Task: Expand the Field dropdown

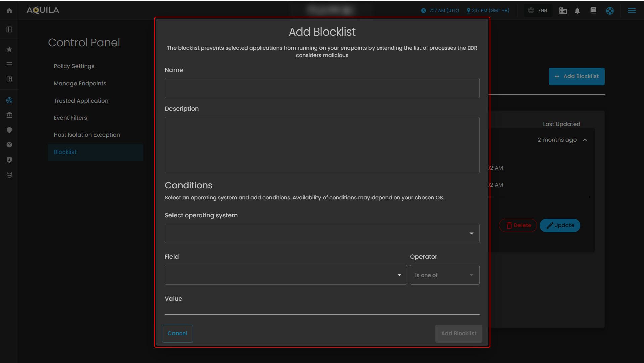Action: click(x=286, y=275)
